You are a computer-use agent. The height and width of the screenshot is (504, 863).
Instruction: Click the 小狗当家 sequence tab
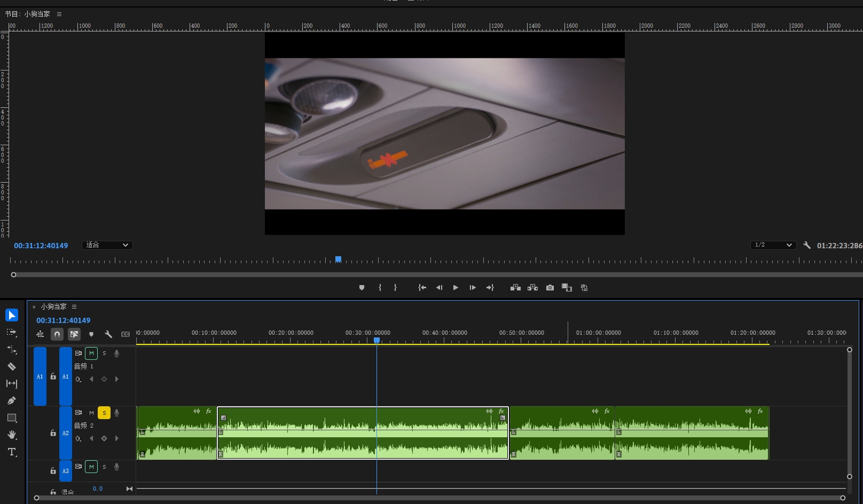point(53,306)
